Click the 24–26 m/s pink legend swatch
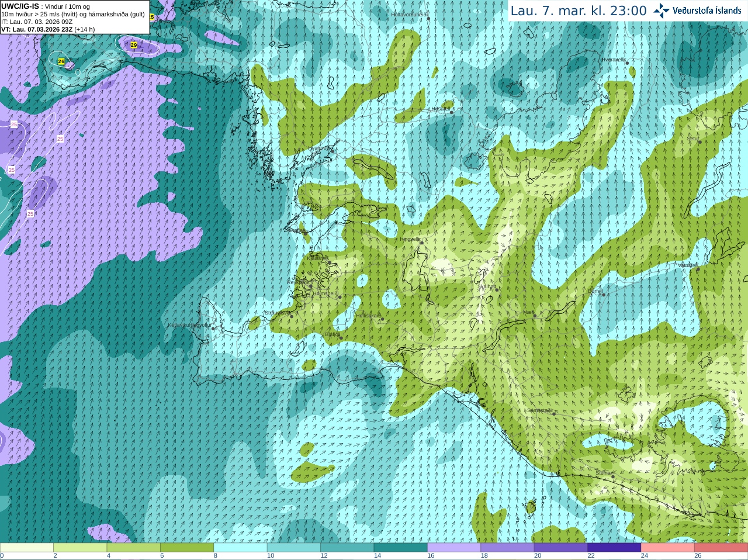 pyautogui.click(x=668, y=548)
